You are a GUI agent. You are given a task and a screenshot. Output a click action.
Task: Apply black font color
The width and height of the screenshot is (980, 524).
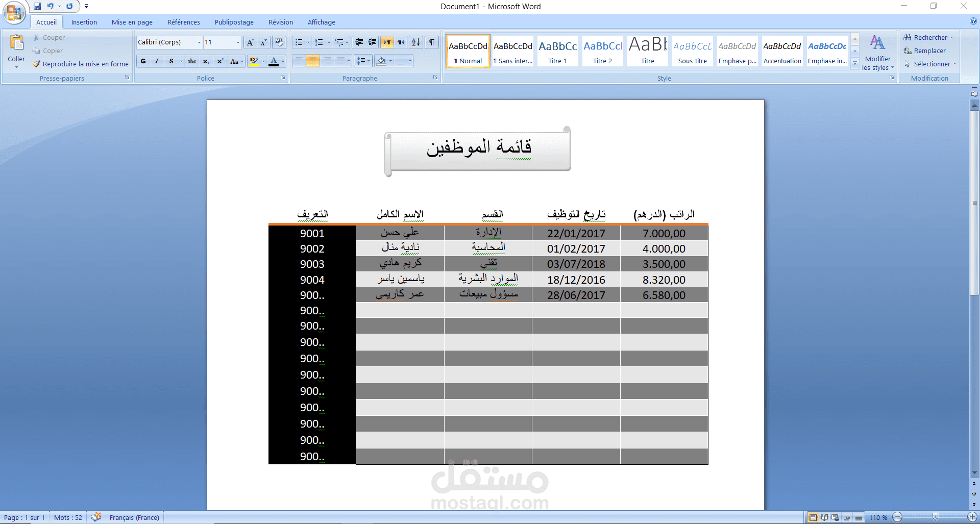tap(274, 61)
